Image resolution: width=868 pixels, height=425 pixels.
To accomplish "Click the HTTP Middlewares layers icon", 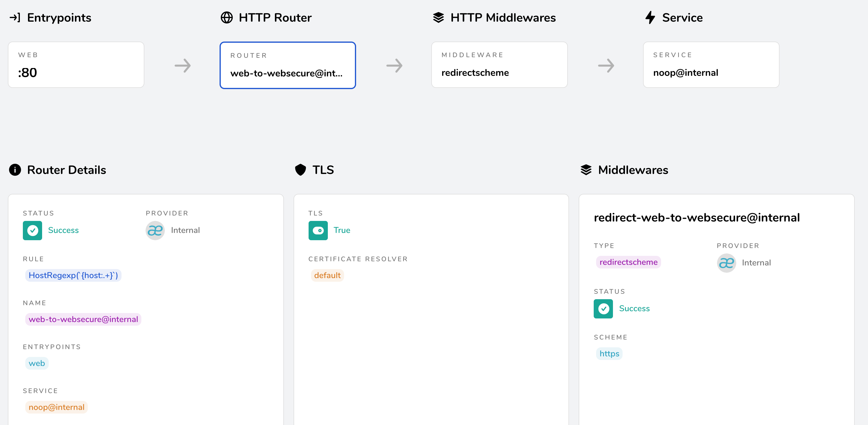I will pyautogui.click(x=438, y=17).
